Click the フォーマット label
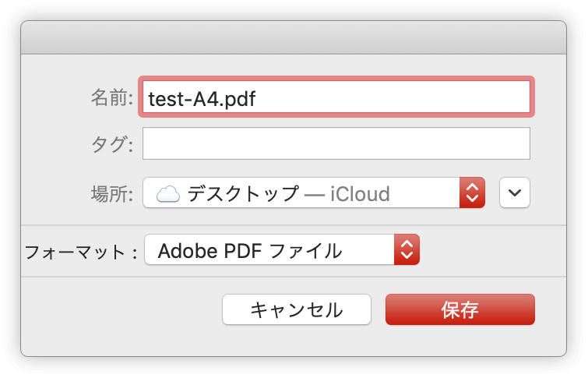This screenshot has height=378, width=588. (x=80, y=252)
